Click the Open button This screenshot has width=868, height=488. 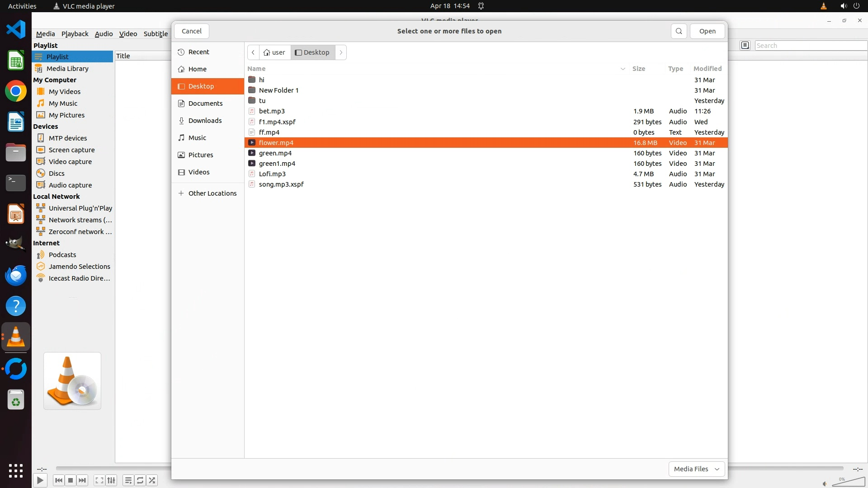707,31
